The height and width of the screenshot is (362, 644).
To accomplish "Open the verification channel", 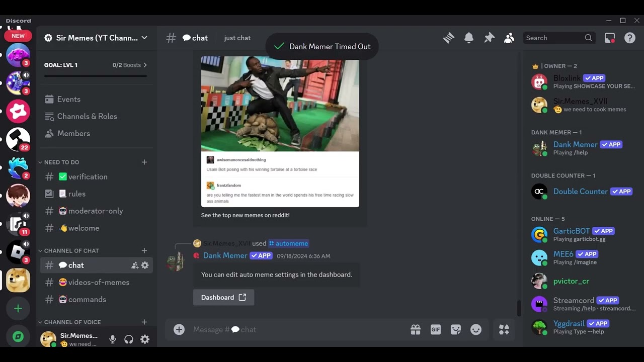I will (x=97, y=176).
